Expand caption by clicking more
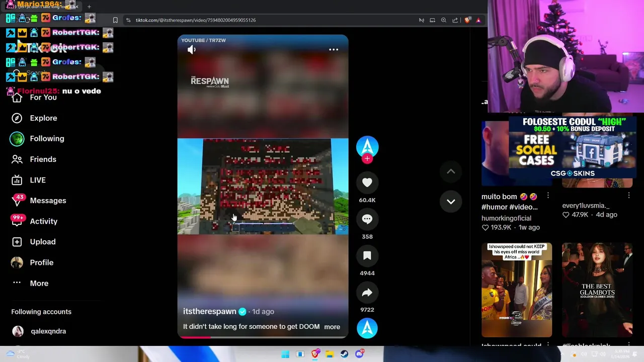 (x=332, y=327)
